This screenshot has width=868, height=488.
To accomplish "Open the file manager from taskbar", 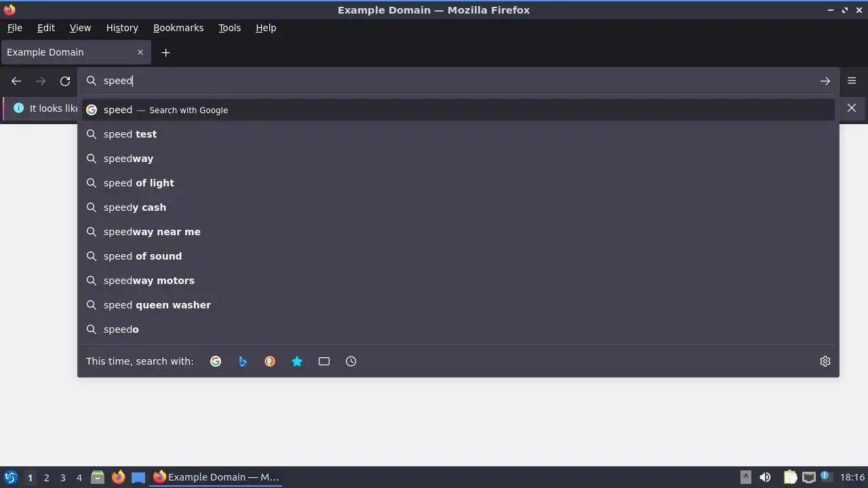I will pos(98,477).
